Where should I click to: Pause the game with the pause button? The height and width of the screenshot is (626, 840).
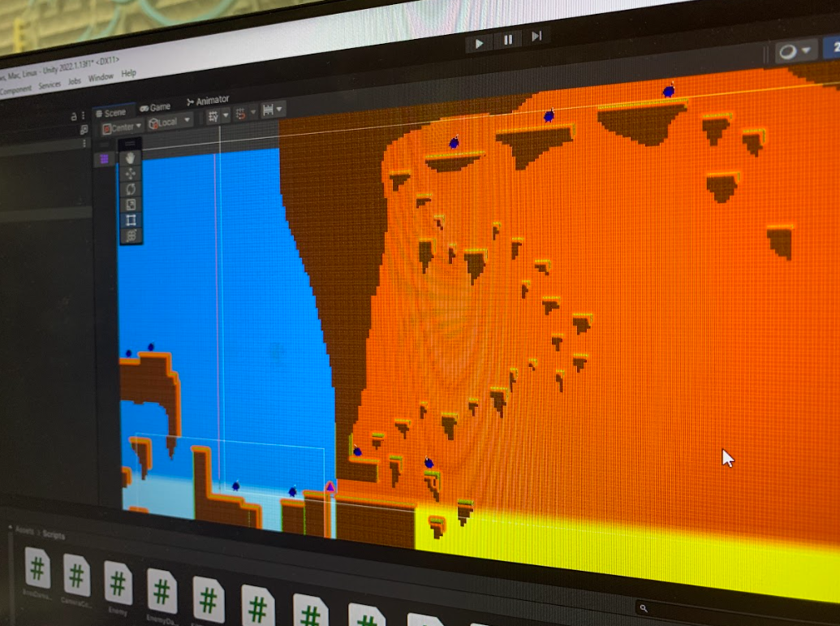pos(508,37)
